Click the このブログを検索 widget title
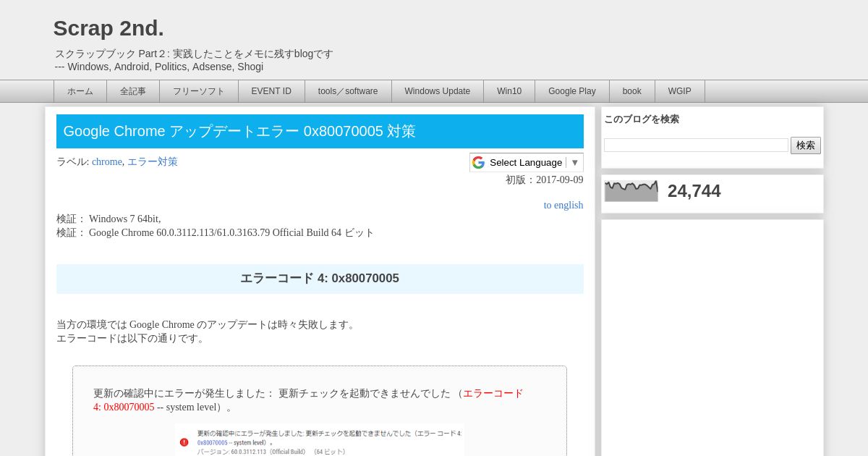This screenshot has width=868, height=456. [x=642, y=119]
